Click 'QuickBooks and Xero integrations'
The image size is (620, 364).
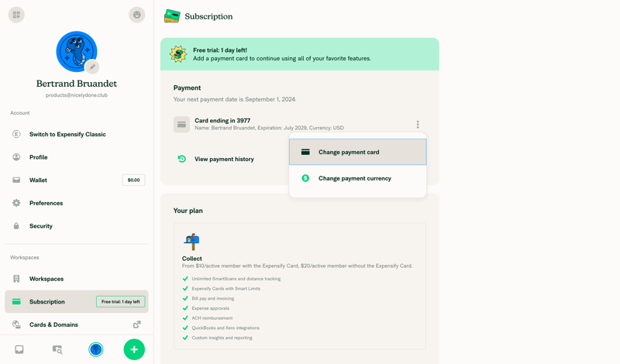pyautogui.click(x=226, y=328)
